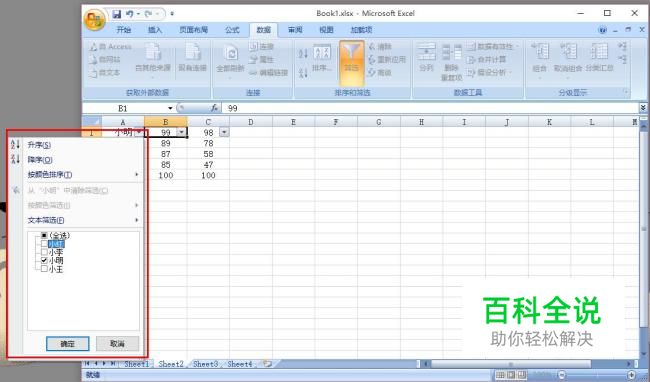Viewport: 650px width, 382px height.
Task: Check the 小李 filter checkbox
Action: point(44,252)
